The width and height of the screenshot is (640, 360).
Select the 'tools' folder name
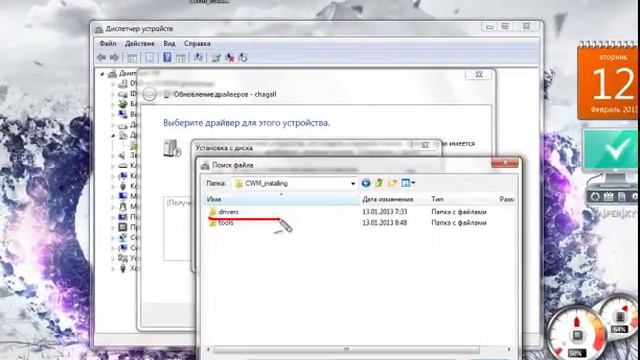226,223
